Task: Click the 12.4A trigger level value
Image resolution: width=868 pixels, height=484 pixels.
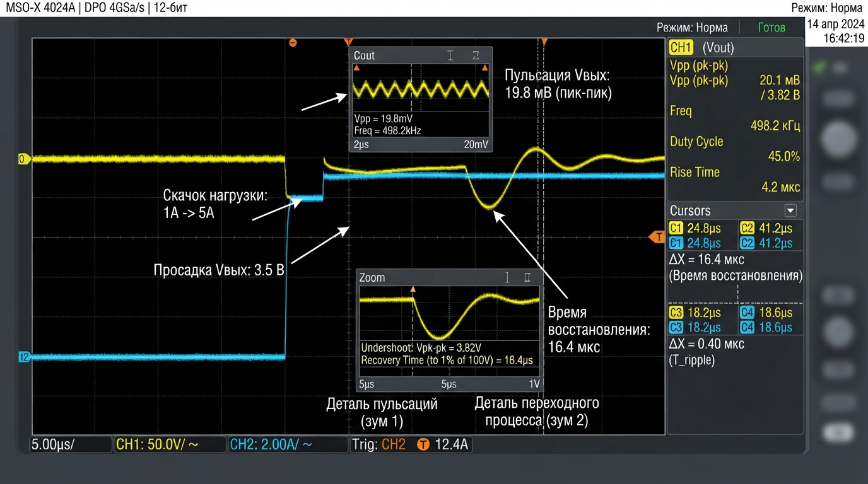Action: pos(450,444)
